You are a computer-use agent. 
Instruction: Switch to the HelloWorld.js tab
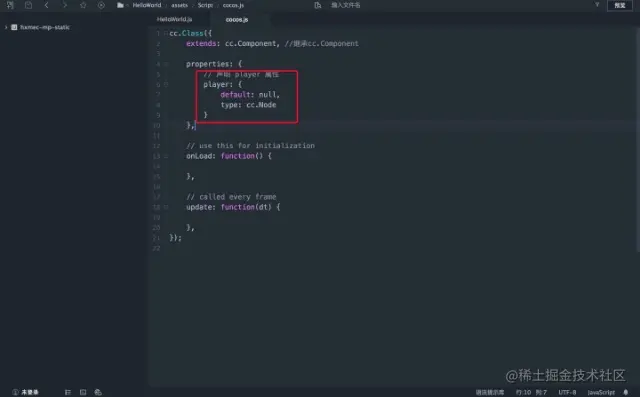coord(175,19)
